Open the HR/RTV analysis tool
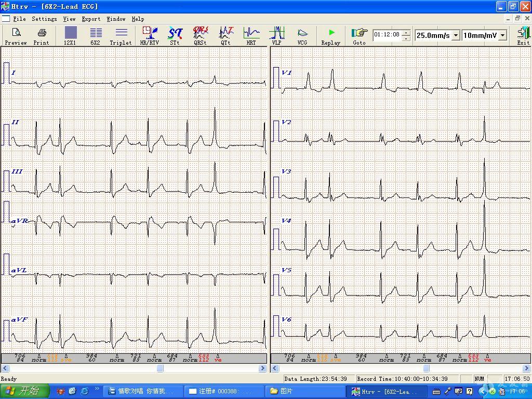This screenshot has height=399, width=532. [150, 36]
